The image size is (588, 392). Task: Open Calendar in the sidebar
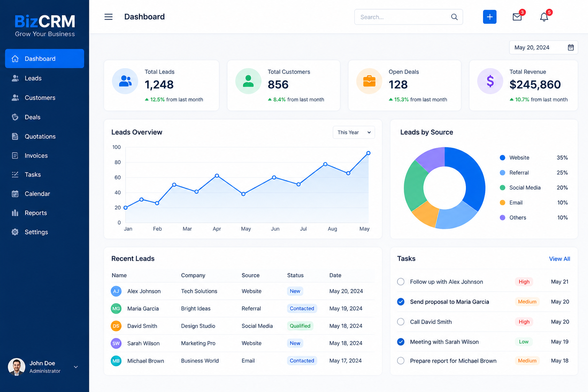(x=44, y=194)
